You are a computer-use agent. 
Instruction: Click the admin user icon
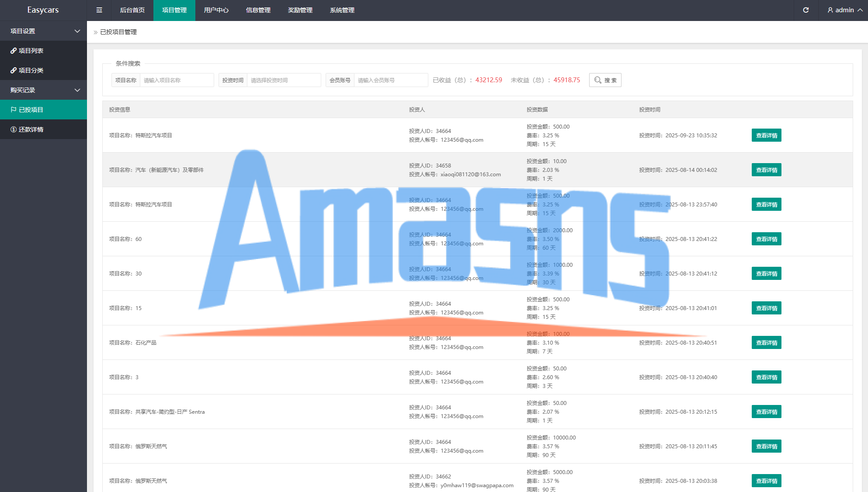[x=830, y=10]
